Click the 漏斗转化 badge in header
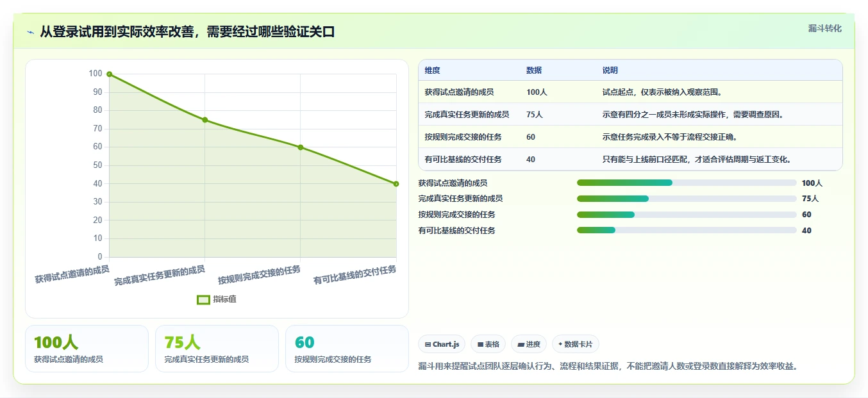The height and width of the screenshot is (398, 868). [824, 28]
